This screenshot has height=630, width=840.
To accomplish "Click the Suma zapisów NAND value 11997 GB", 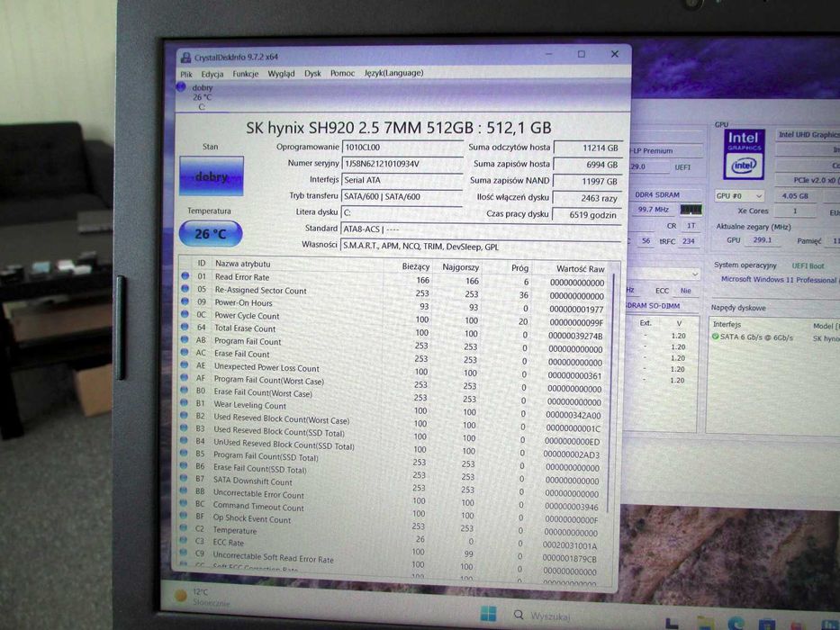I will click(588, 181).
